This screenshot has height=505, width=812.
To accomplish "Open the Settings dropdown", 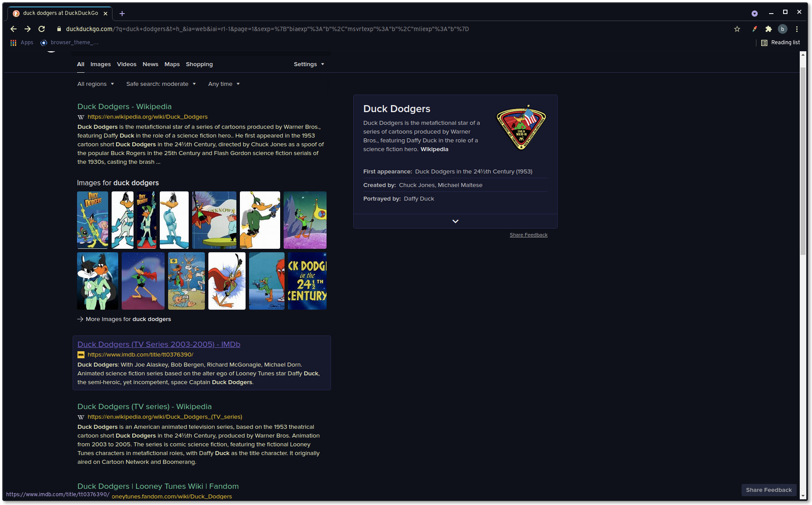I will click(309, 64).
